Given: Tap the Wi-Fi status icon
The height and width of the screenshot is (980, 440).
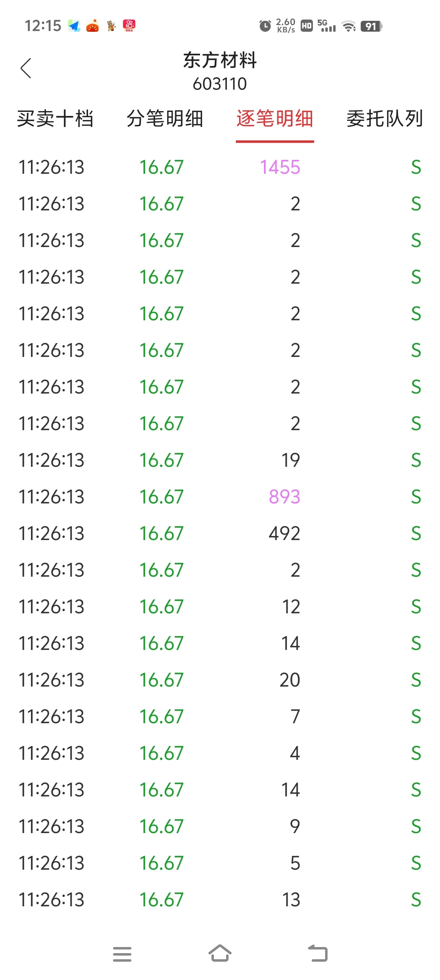Looking at the screenshot, I should click(x=349, y=26).
